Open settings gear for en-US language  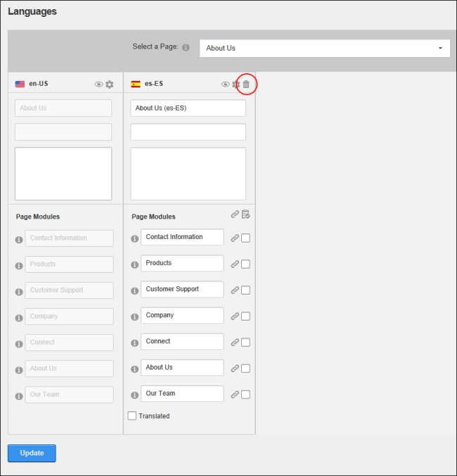[x=109, y=84]
